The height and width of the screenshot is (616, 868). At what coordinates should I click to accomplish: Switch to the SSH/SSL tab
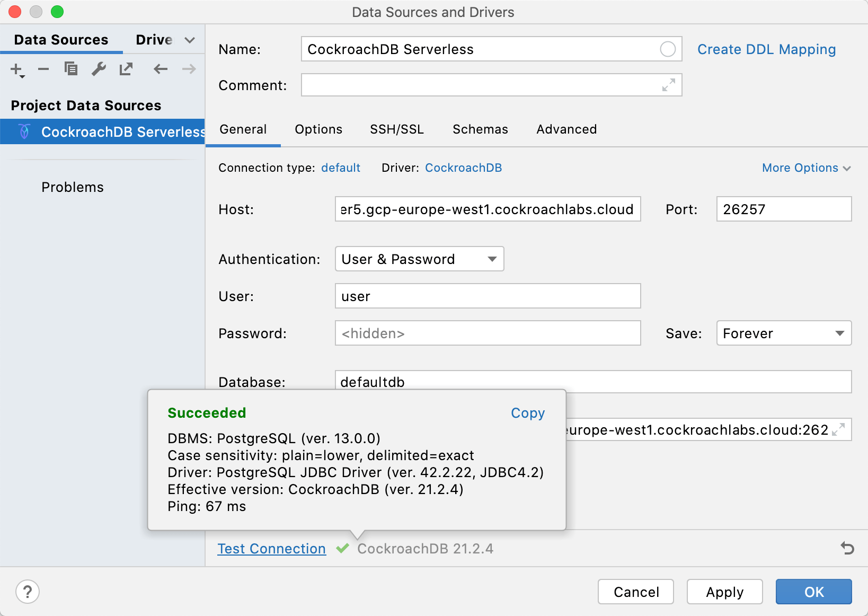click(397, 129)
